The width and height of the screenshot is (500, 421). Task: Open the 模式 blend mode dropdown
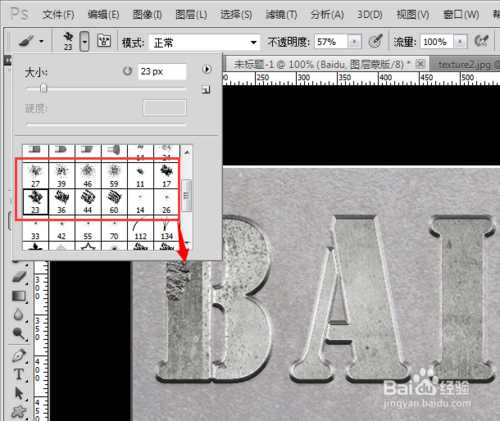204,42
